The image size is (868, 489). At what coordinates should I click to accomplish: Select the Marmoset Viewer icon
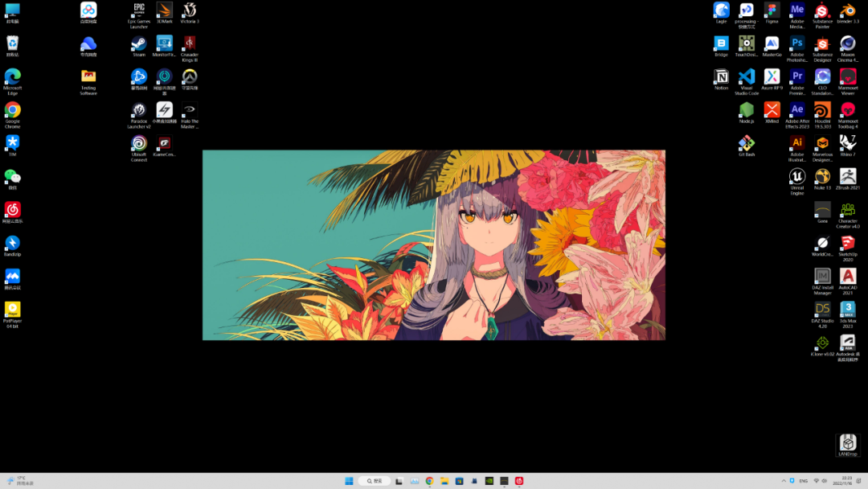tap(848, 82)
